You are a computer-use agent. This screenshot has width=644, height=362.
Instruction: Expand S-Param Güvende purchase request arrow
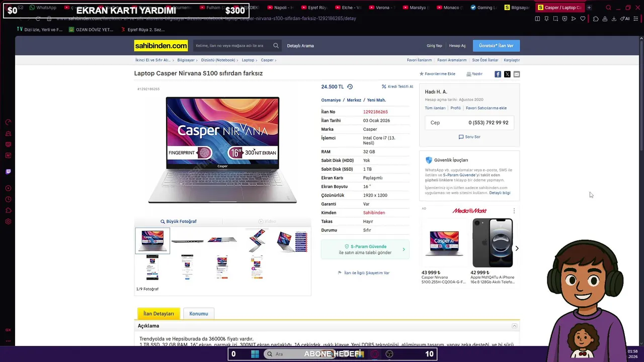[x=404, y=249]
